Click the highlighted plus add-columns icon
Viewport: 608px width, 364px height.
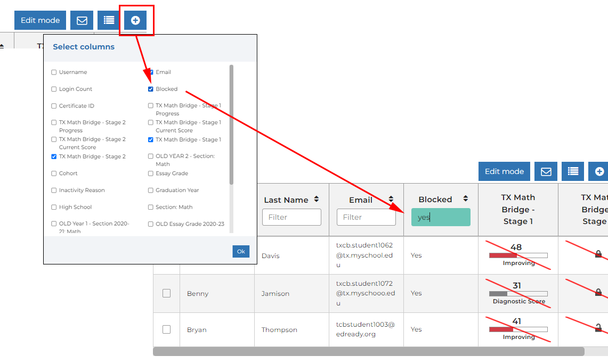pyautogui.click(x=135, y=20)
